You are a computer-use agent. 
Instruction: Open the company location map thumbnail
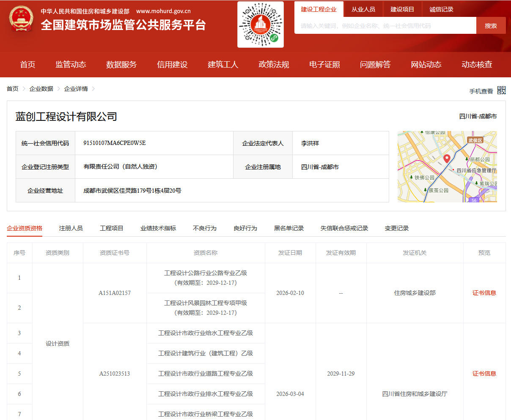point(447,166)
